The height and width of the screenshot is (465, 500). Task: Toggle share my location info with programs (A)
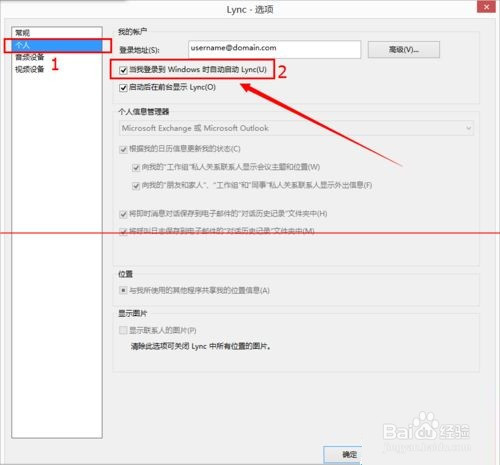click(123, 290)
